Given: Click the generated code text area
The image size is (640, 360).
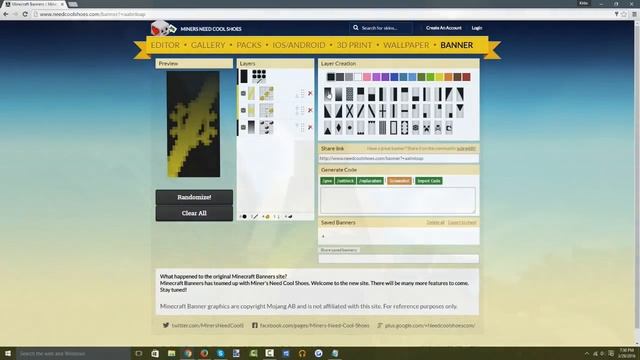Looking at the screenshot, I should click(398, 200).
